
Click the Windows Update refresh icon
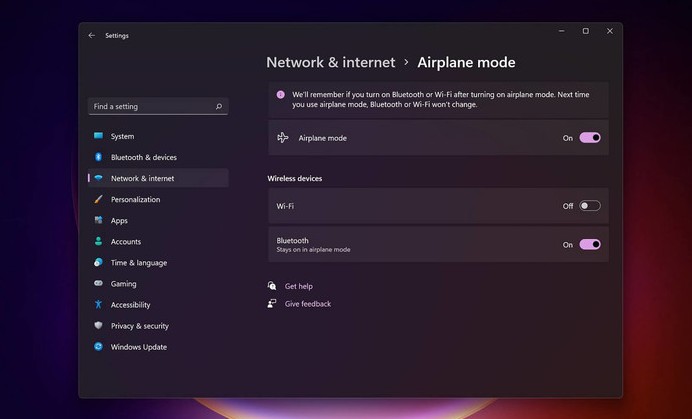(x=98, y=347)
